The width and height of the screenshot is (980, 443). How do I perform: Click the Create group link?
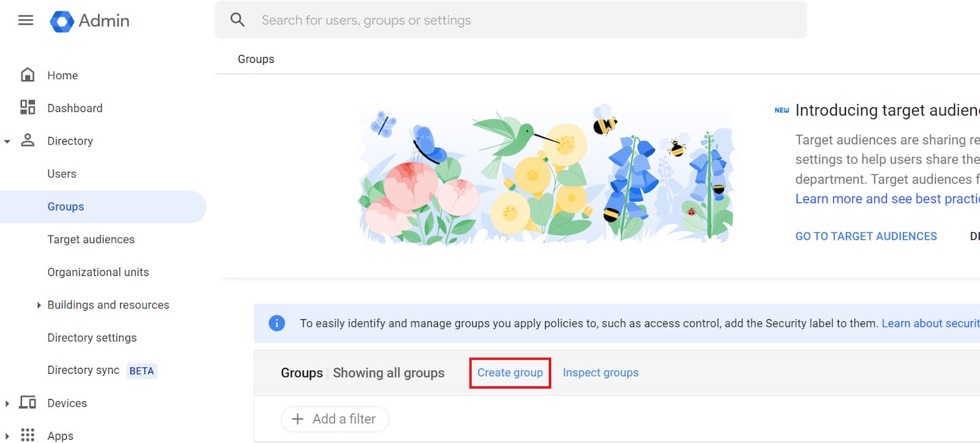pyautogui.click(x=510, y=373)
